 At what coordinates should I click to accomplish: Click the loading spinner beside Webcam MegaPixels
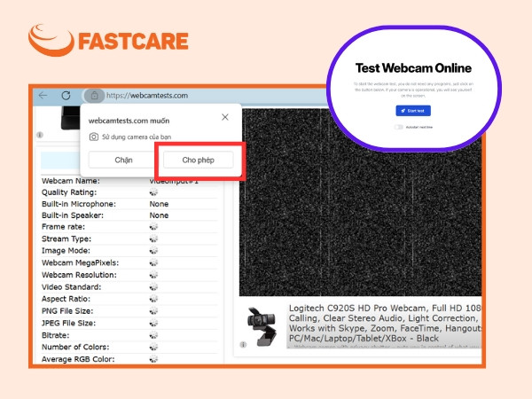[153, 263]
